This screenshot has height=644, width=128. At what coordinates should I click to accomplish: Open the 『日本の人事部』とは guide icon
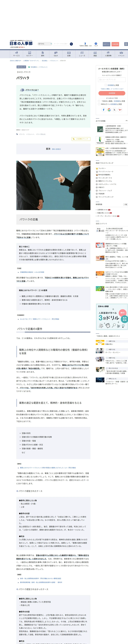point(85,43)
